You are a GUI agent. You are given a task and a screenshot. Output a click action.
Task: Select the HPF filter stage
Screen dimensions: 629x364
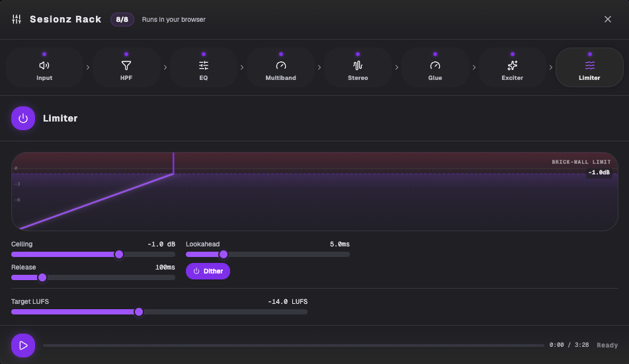coord(126,67)
